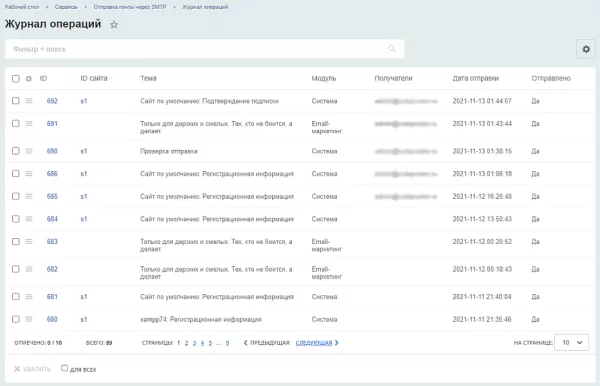The image size is (600, 386).
Task: Select subject text 'Проверка отправки'
Action: click(x=169, y=151)
